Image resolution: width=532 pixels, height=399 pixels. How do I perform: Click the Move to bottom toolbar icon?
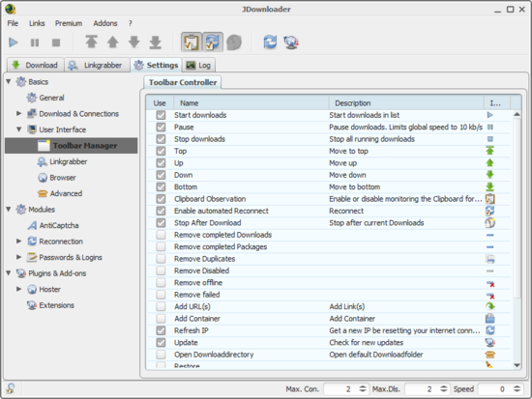coord(156,43)
